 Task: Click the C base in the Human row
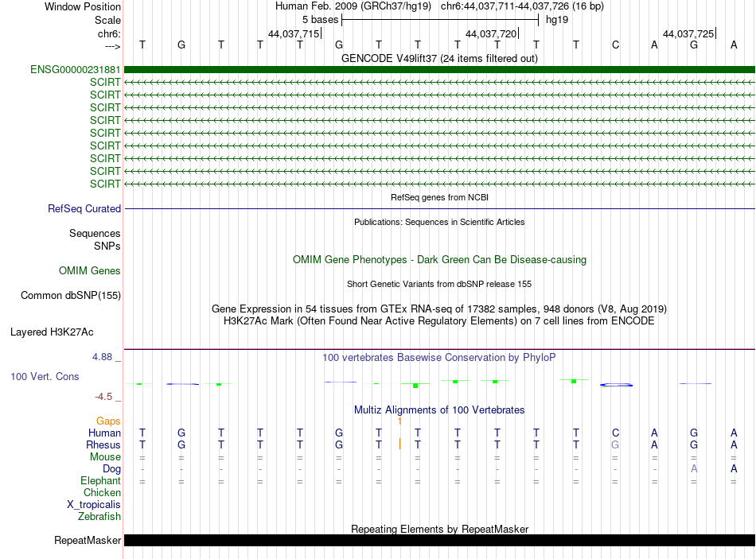point(615,433)
